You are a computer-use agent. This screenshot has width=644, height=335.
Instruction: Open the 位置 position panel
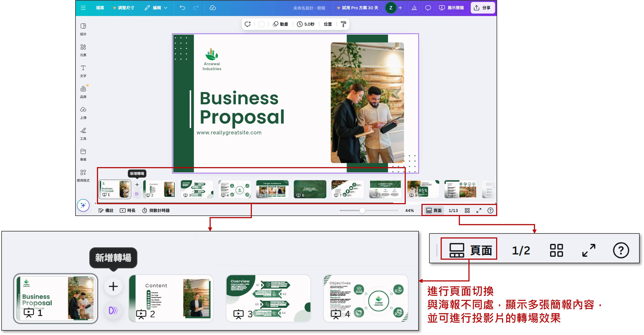pos(328,24)
